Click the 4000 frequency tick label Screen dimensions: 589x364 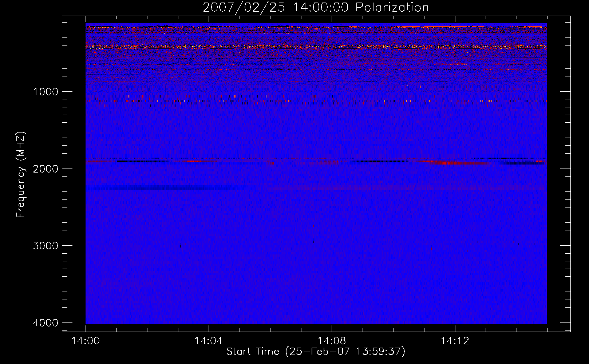point(46,323)
